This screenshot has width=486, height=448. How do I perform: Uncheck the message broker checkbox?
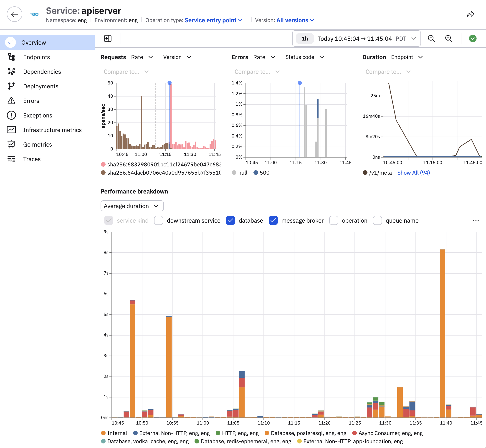tap(273, 220)
